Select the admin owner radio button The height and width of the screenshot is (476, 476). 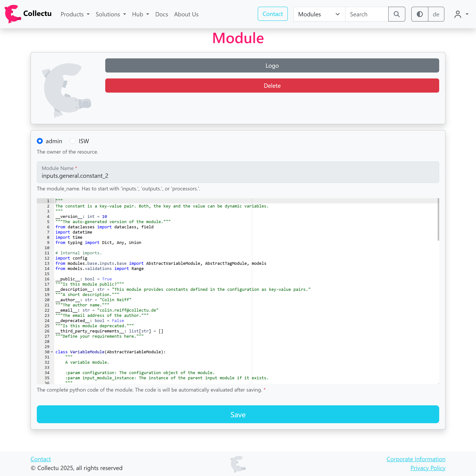click(40, 141)
